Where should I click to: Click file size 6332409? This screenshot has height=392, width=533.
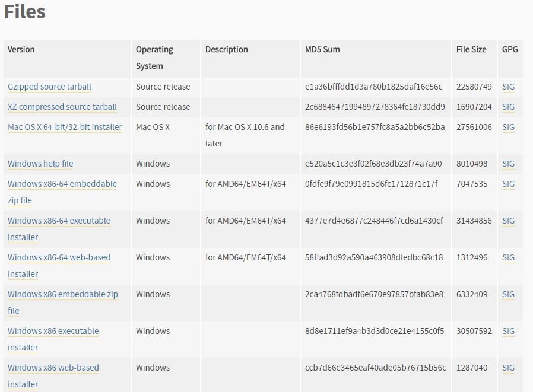tap(472, 294)
